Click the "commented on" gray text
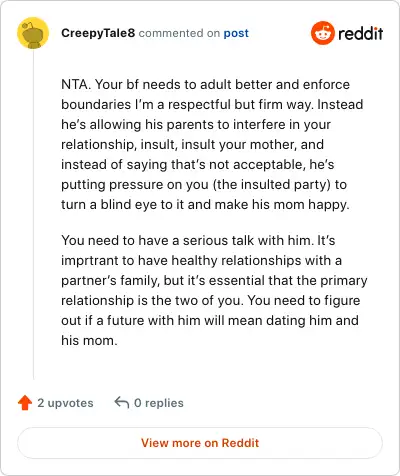This screenshot has width=400, height=476. (x=179, y=33)
